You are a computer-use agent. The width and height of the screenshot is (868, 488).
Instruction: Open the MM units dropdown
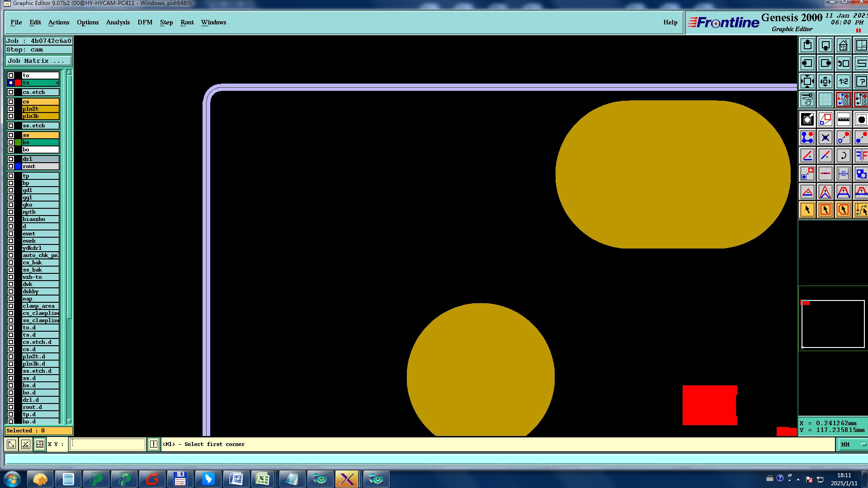[x=853, y=445]
